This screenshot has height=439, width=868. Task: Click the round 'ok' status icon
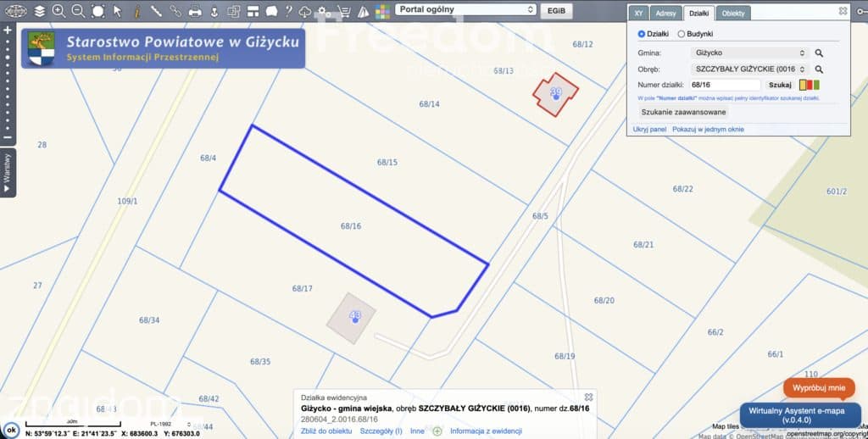10,430
